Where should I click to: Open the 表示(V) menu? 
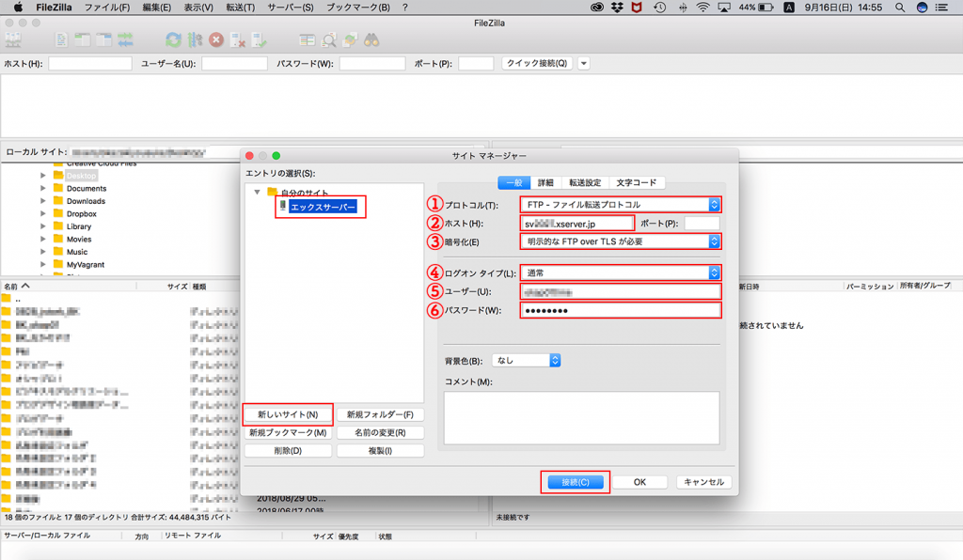(x=198, y=8)
